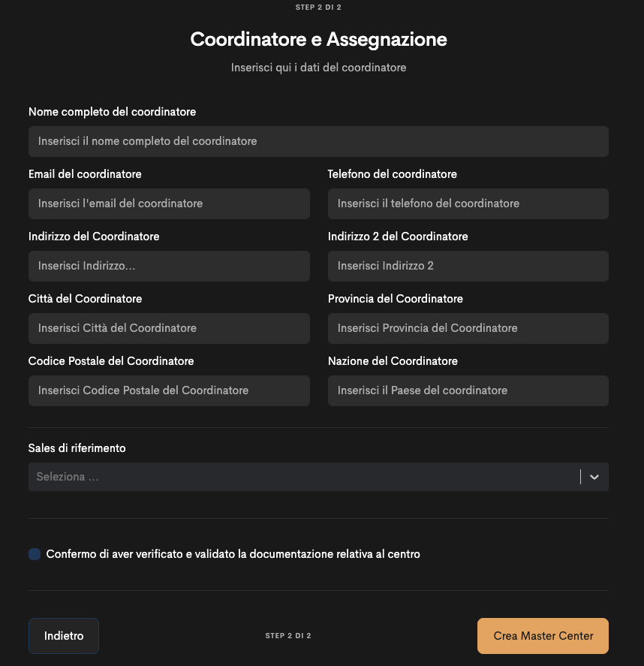644x666 pixels.
Task: Click the coordinator telephone input field
Action: tap(468, 203)
